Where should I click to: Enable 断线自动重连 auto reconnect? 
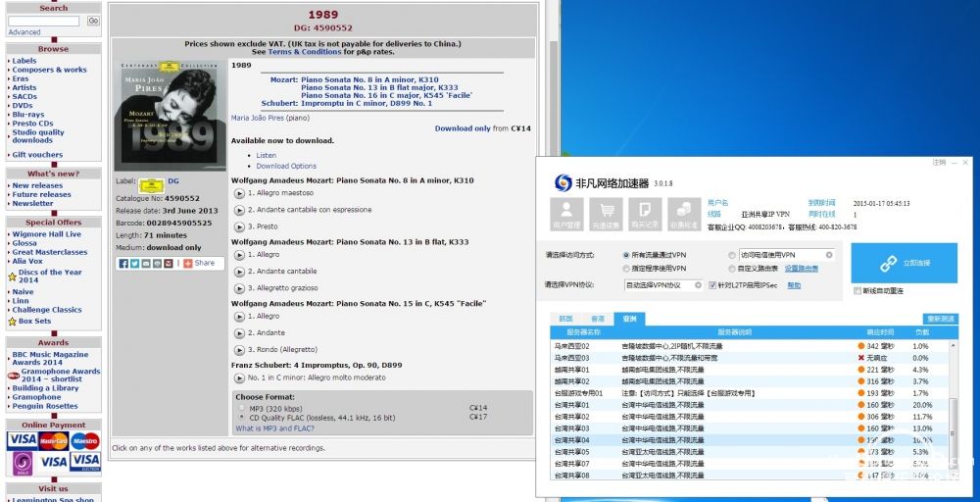pos(857,290)
